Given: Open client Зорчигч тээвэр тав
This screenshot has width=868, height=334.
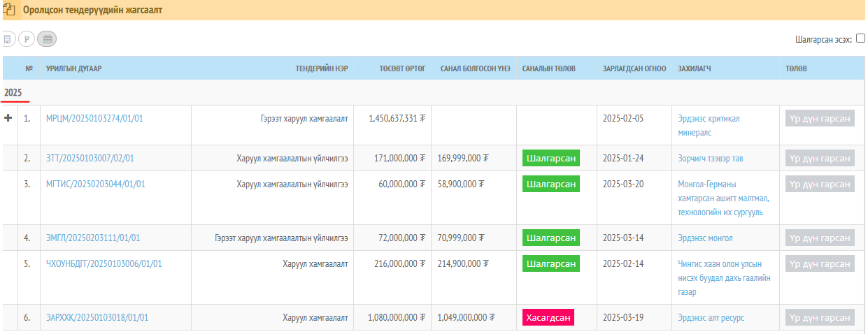Looking at the screenshot, I should pos(711,158).
